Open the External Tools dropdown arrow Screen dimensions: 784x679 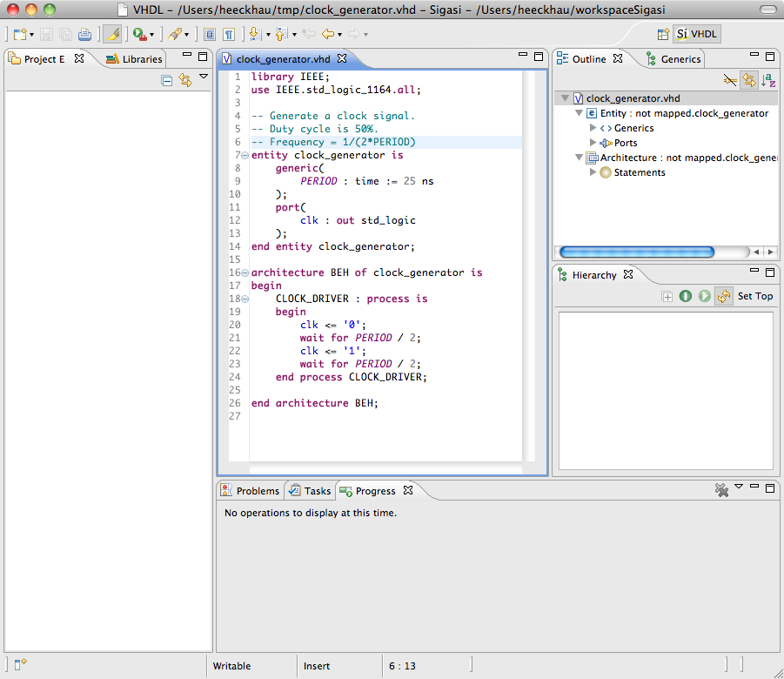tap(152, 35)
